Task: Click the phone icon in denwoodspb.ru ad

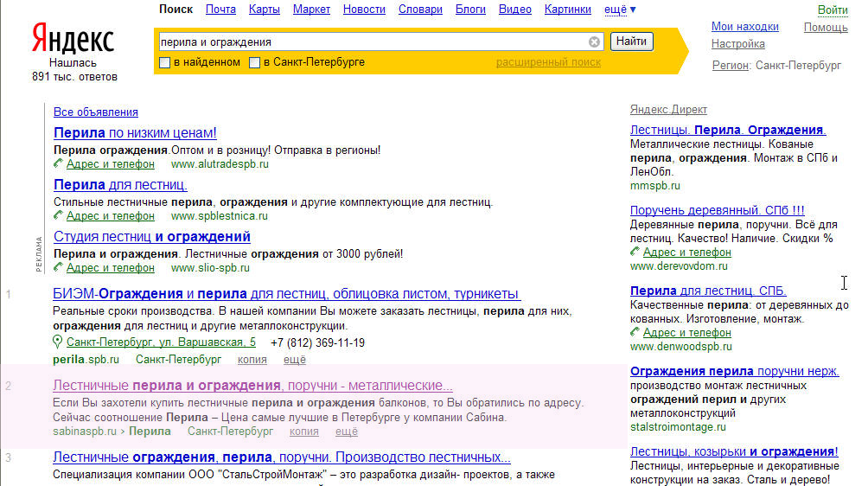Action: click(635, 332)
